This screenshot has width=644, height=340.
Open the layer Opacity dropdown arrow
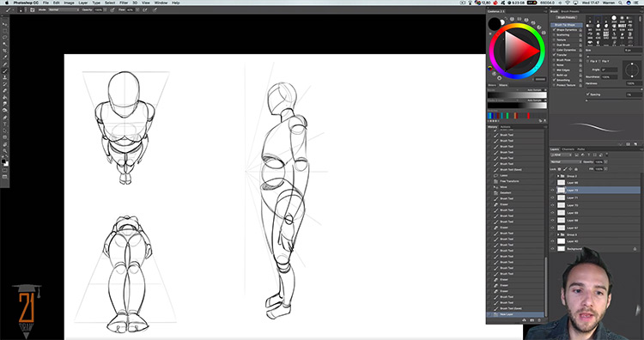tap(606, 161)
